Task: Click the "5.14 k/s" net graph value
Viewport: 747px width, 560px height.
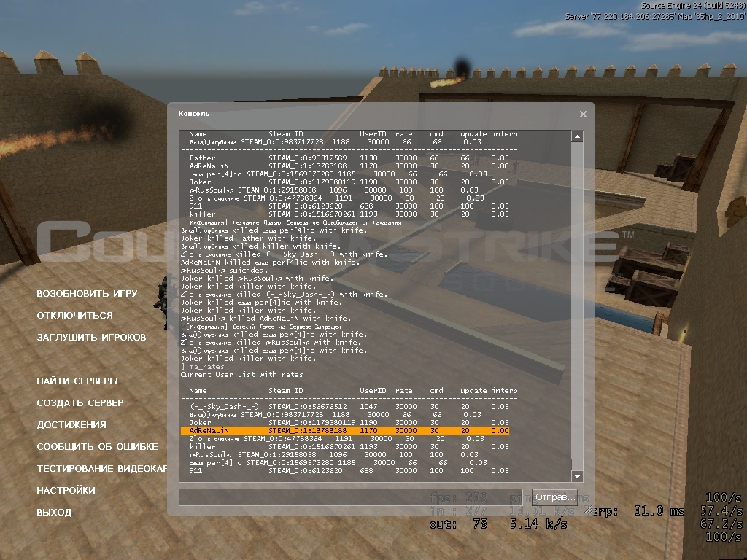Action: click(538, 524)
